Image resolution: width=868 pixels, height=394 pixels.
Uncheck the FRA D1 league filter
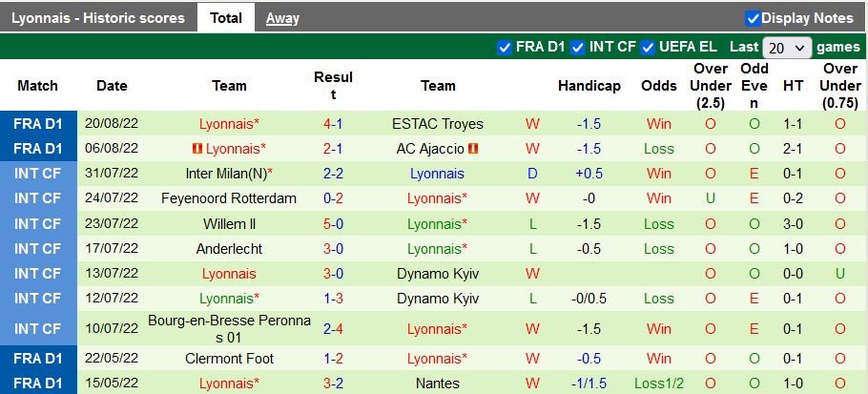click(505, 47)
